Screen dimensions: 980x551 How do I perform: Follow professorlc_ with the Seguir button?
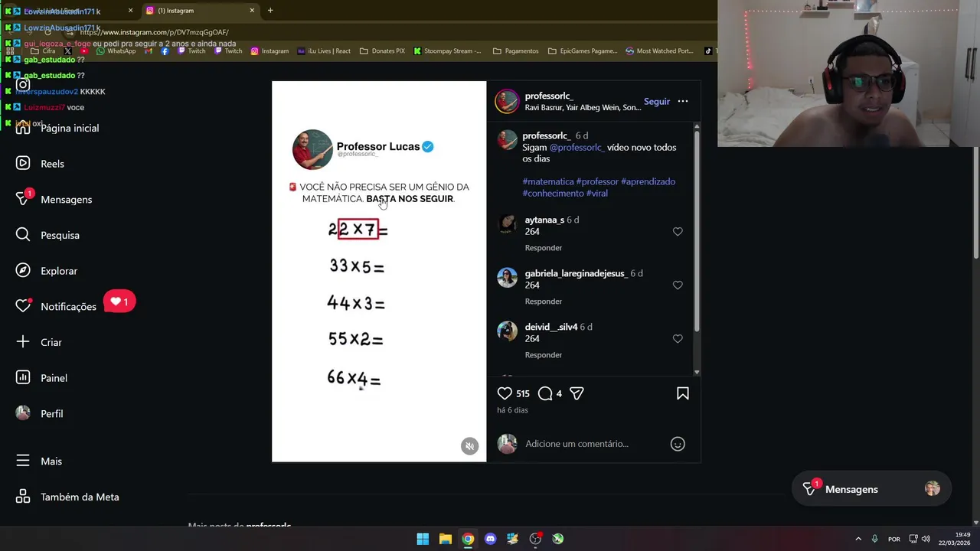pyautogui.click(x=657, y=101)
